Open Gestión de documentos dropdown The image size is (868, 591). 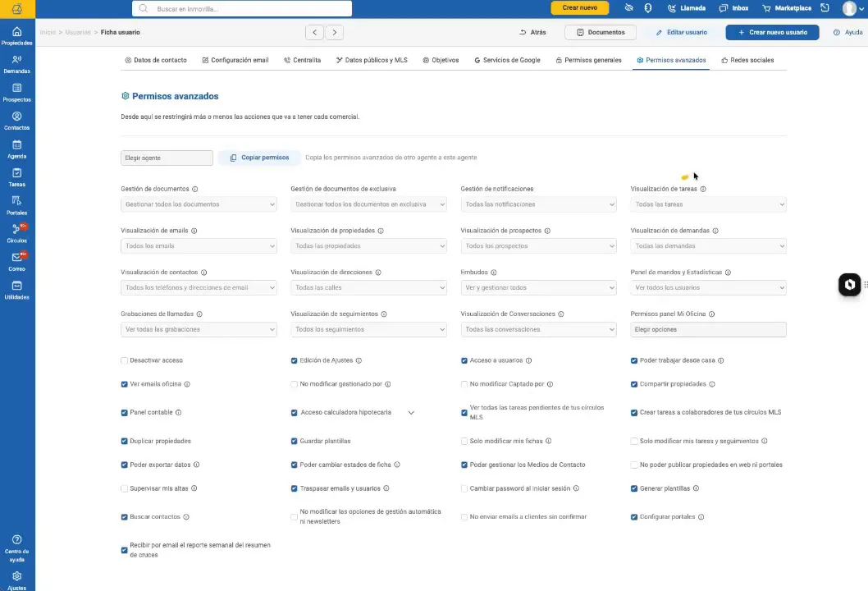(199, 204)
